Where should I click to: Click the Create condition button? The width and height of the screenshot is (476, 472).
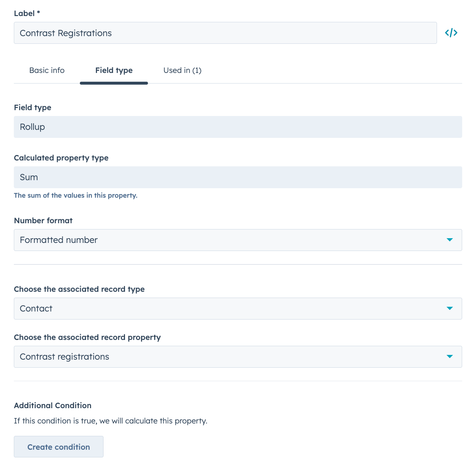58,446
